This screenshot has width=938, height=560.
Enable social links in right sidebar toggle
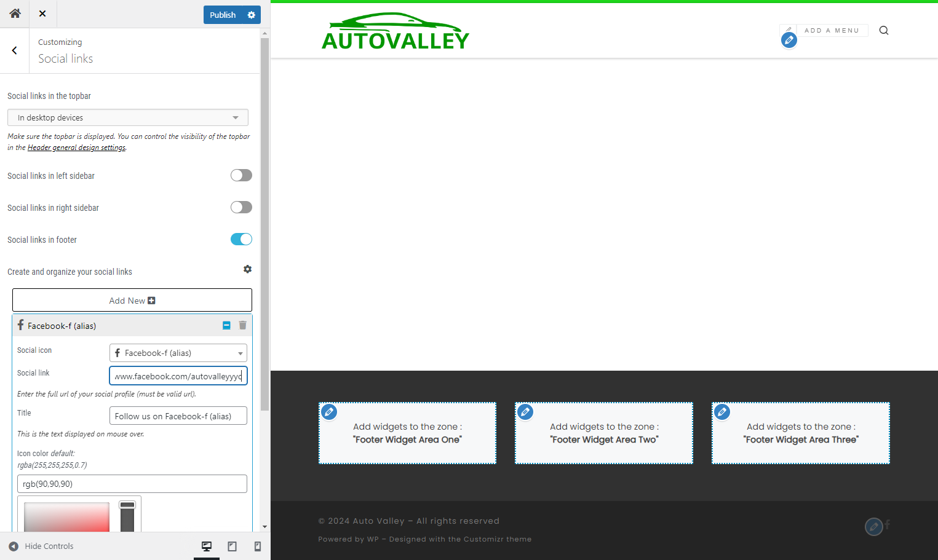click(241, 207)
